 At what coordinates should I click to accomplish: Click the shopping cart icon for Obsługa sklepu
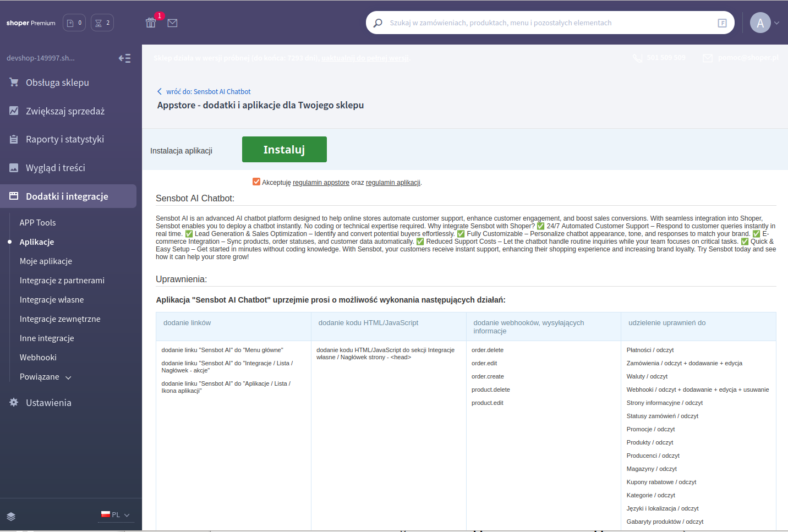tap(14, 82)
